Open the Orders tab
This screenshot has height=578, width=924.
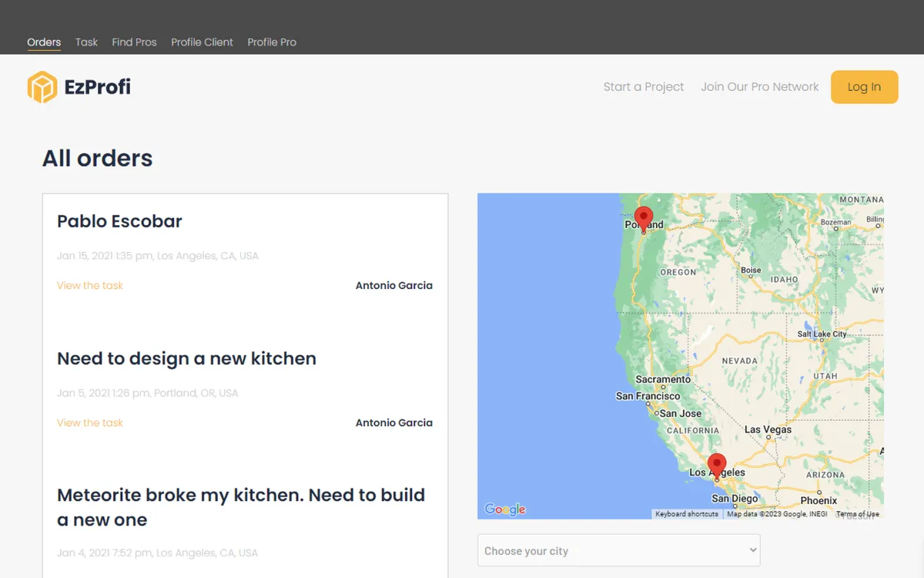[44, 42]
